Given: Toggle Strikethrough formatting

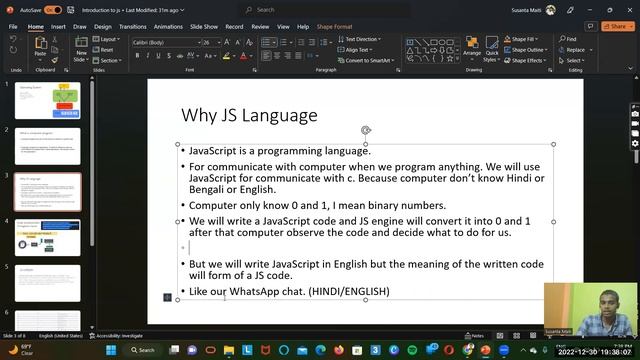Looking at the screenshot, I should 180,56.
